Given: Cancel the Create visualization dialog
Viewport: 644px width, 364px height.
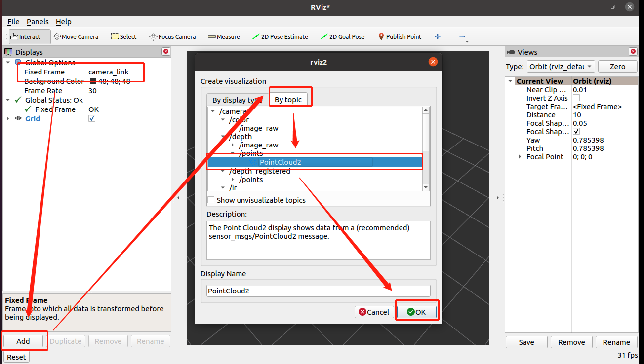Looking at the screenshot, I should pyautogui.click(x=374, y=312).
